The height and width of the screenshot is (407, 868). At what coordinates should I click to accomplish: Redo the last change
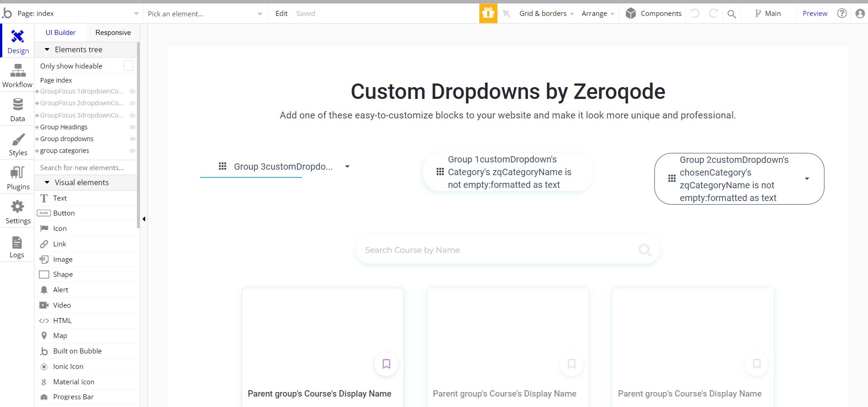pos(713,14)
